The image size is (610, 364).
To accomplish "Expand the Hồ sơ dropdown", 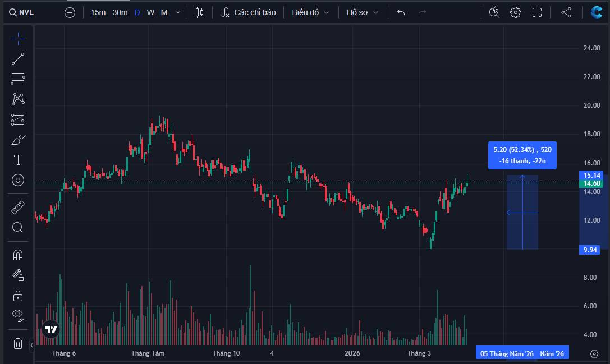I will coord(363,12).
